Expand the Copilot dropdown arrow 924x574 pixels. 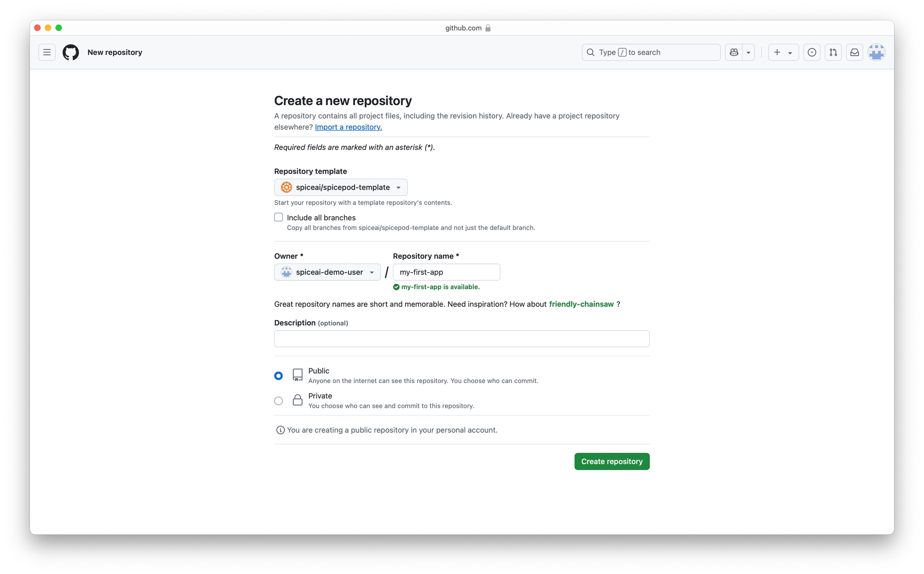click(x=748, y=52)
